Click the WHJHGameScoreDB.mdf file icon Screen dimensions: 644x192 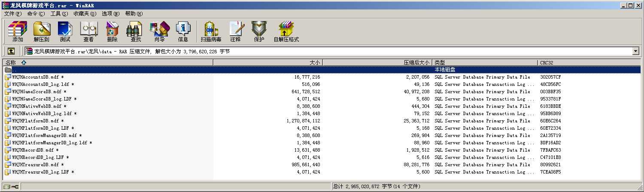click(x=8, y=91)
